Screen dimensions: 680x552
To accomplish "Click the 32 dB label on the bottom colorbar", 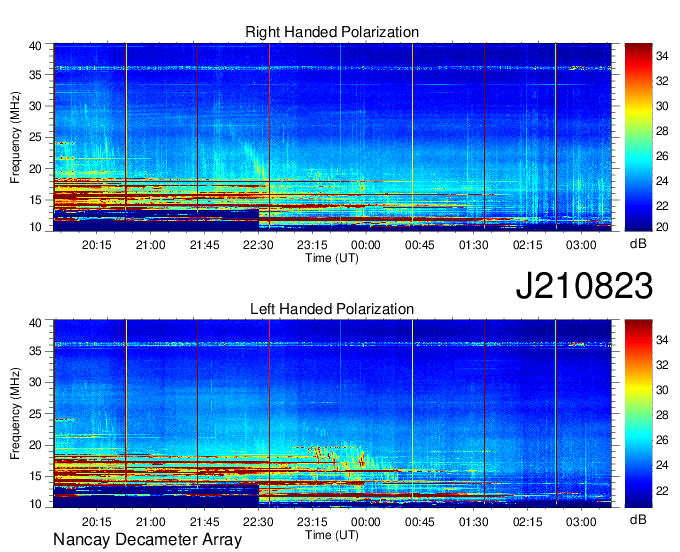I will point(662,365).
